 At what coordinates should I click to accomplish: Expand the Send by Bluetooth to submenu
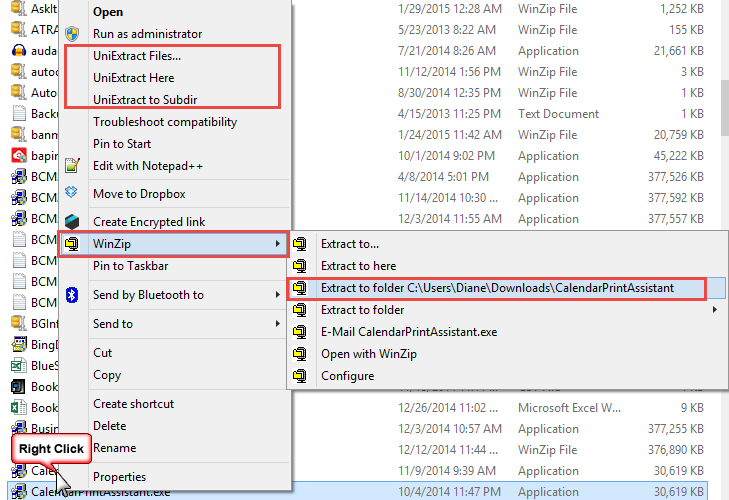277,295
